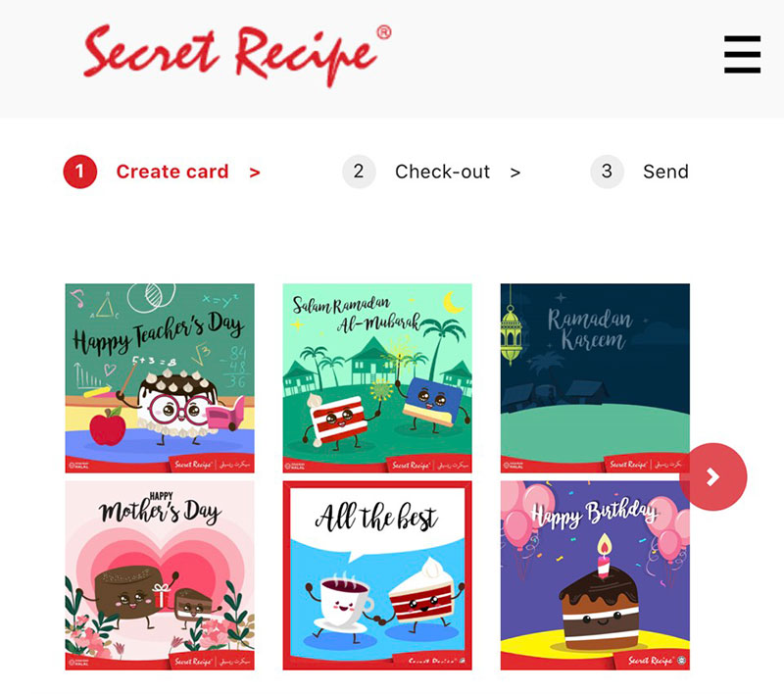784x694 pixels.
Task: Click the step 3 number circle
Action: [x=607, y=172]
